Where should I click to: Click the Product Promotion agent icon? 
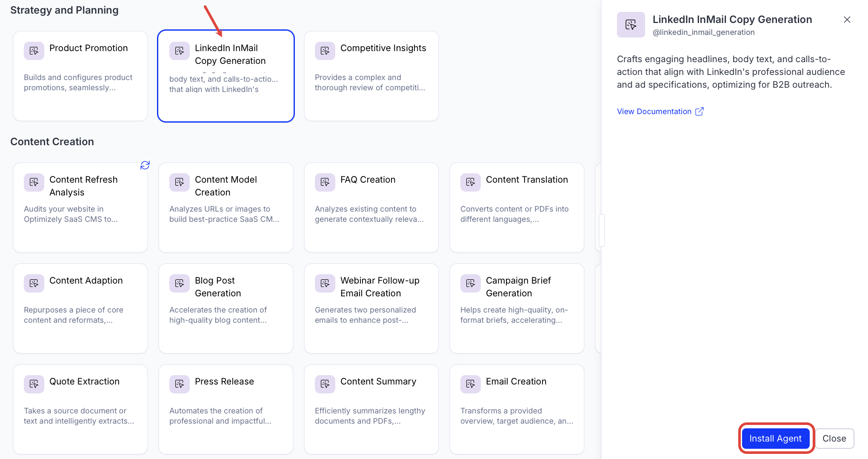tap(34, 51)
